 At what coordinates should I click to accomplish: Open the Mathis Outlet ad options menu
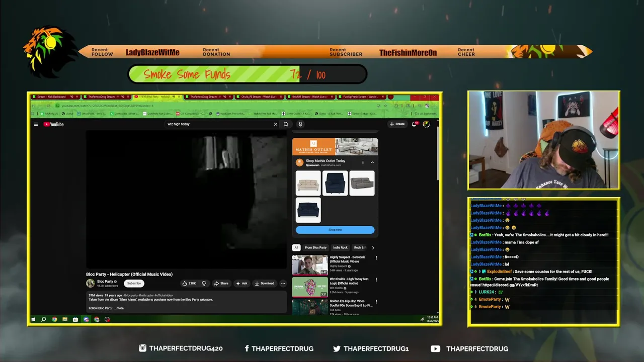point(363,162)
